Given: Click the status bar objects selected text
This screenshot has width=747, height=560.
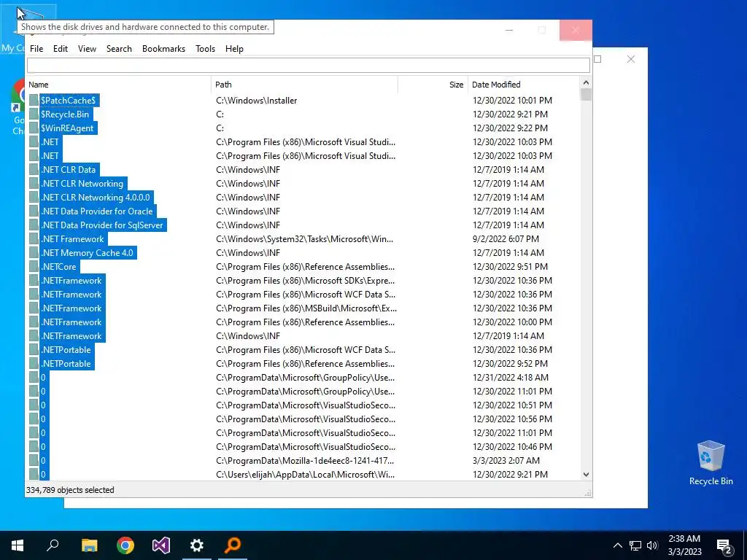Looking at the screenshot, I should (x=70, y=489).
